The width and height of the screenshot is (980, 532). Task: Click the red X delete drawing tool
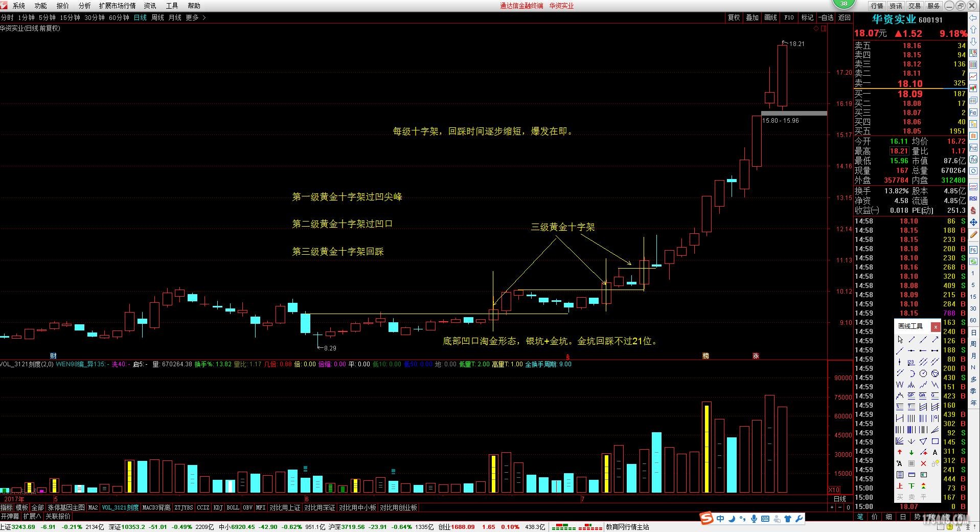[923, 463]
